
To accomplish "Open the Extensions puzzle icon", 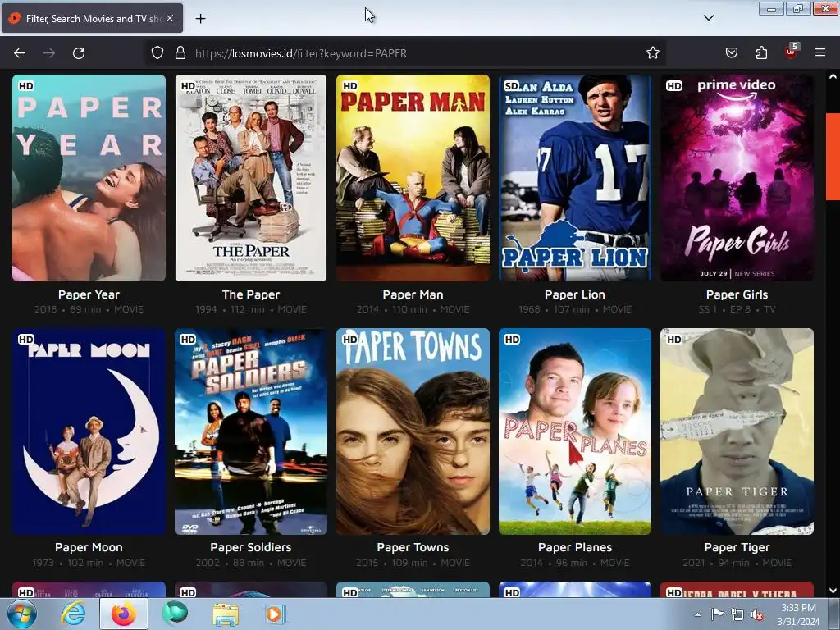I will point(761,53).
